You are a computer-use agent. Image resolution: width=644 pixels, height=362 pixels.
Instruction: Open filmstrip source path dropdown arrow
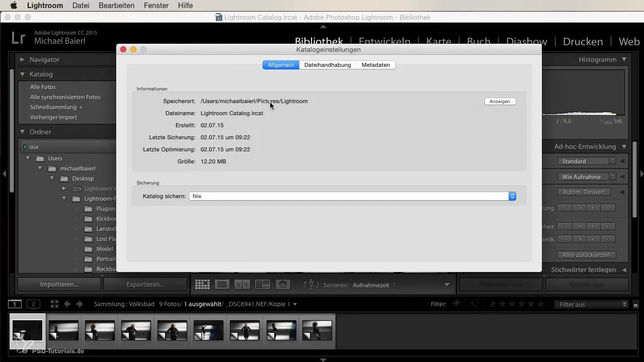pyautogui.click(x=295, y=304)
